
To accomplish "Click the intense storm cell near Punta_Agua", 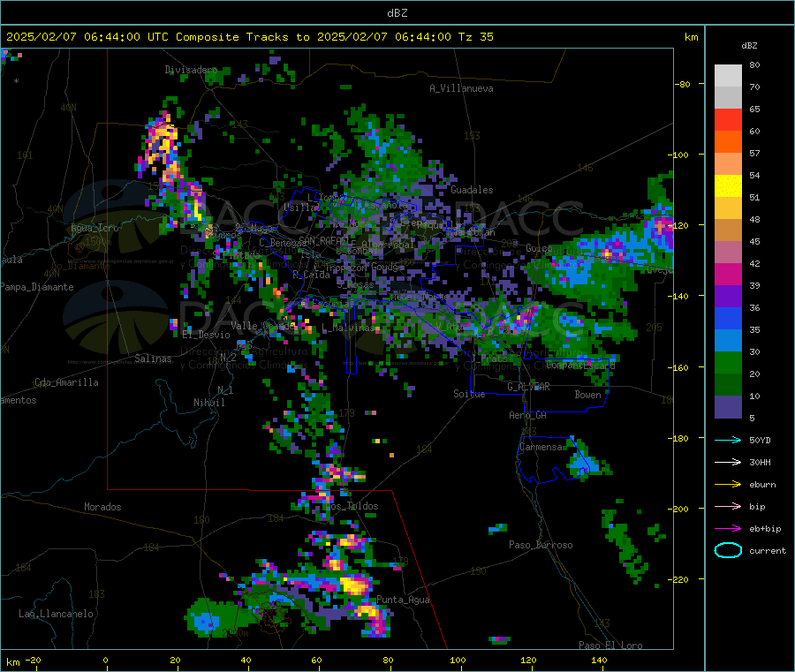I will (x=354, y=585).
